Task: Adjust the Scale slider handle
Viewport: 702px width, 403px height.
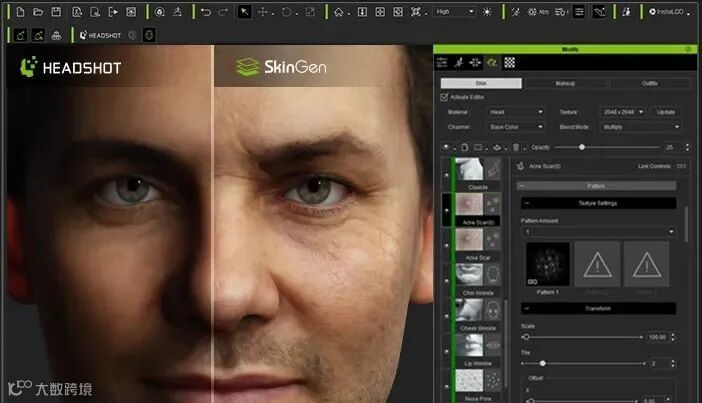Action: [x=526, y=337]
